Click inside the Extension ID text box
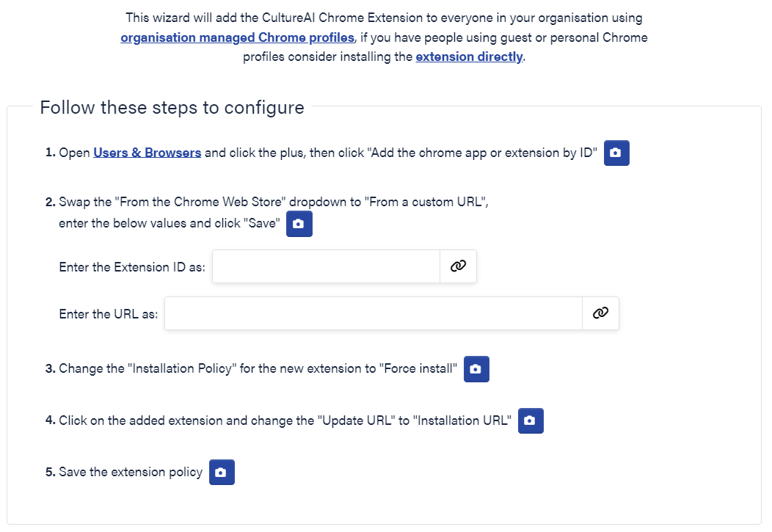The height and width of the screenshot is (532, 772). [x=327, y=266]
